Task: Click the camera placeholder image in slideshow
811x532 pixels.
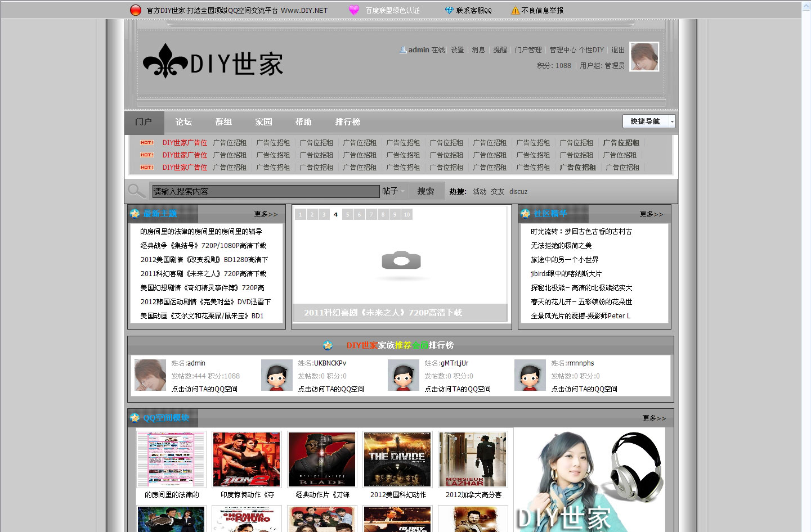Action: [x=401, y=260]
